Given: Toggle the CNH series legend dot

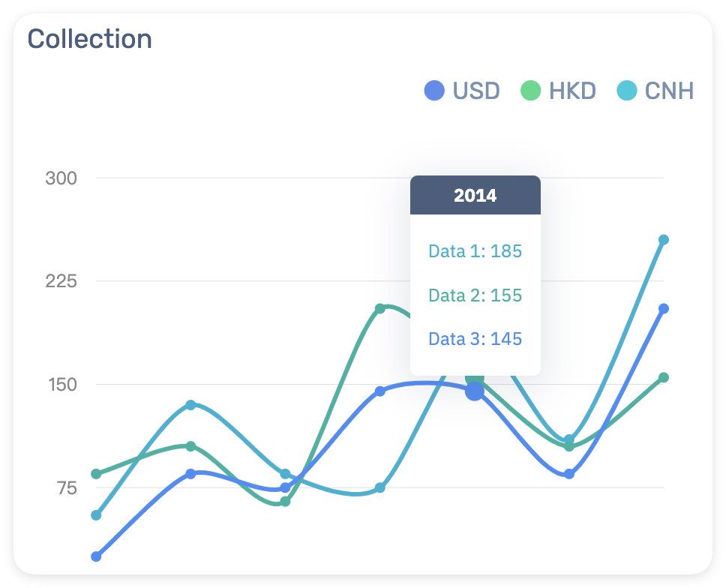Looking at the screenshot, I should tap(627, 90).
